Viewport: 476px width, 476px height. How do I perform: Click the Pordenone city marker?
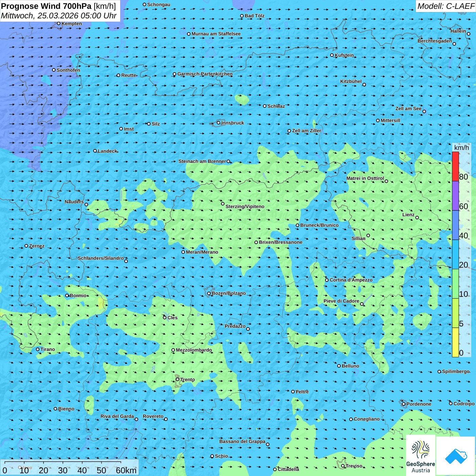pyautogui.click(x=404, y=404)
